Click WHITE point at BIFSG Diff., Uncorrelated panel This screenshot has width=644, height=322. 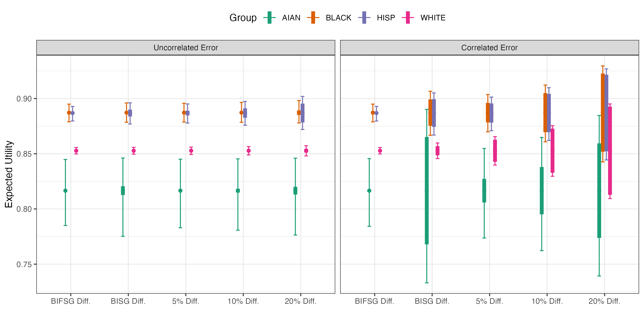[76, 151]
